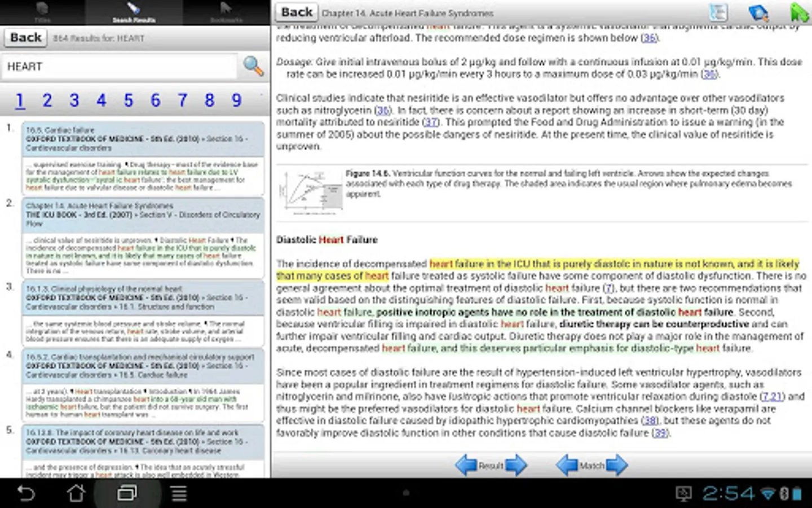The width and height of the screenshot is (812, 508).
Task: Click the HEART search input field
Action: coord(120,67)
